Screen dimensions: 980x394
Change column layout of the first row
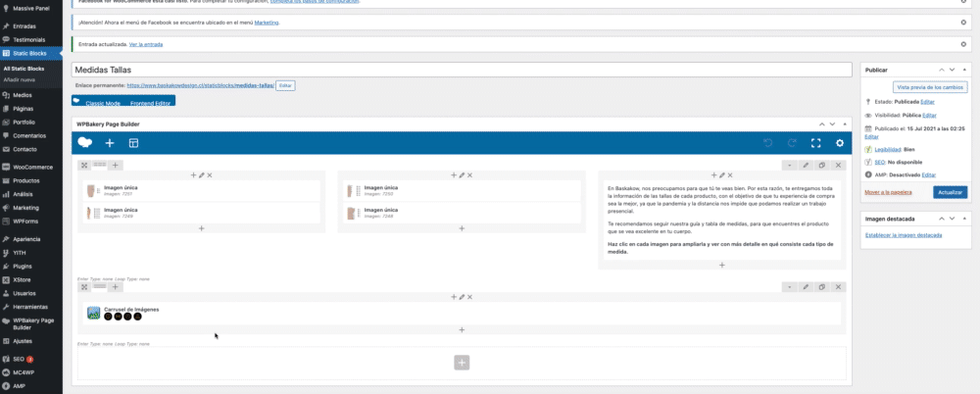coord(100,165)
